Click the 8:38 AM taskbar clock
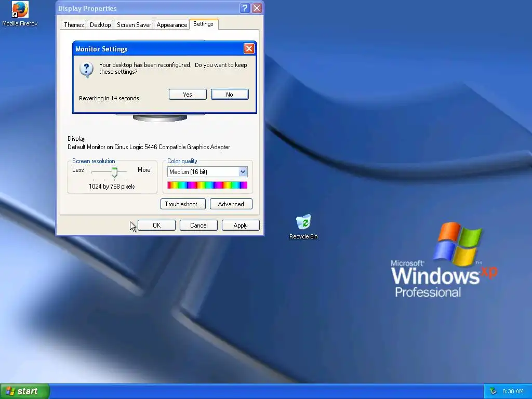The image size is (532, 399). [513, 391]
